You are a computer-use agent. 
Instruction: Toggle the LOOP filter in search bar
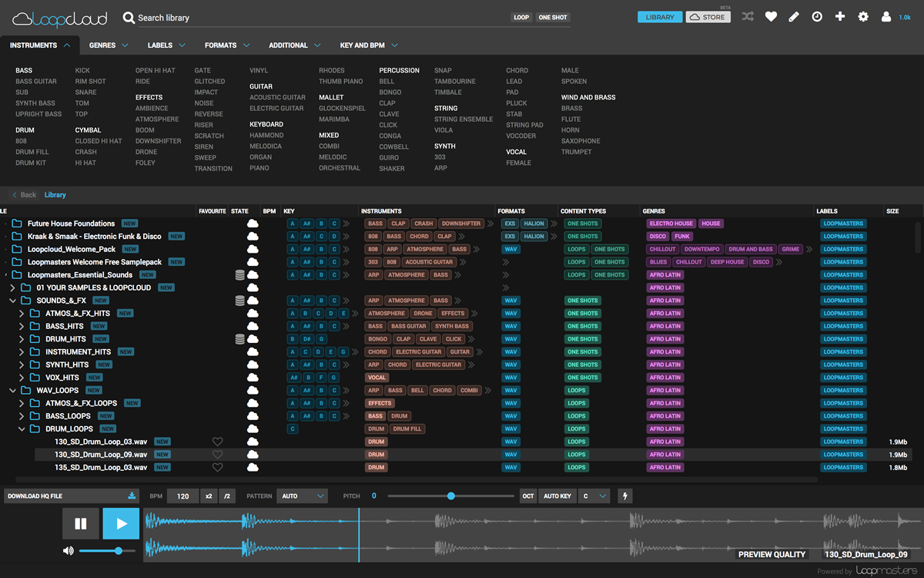click(521, 17)
